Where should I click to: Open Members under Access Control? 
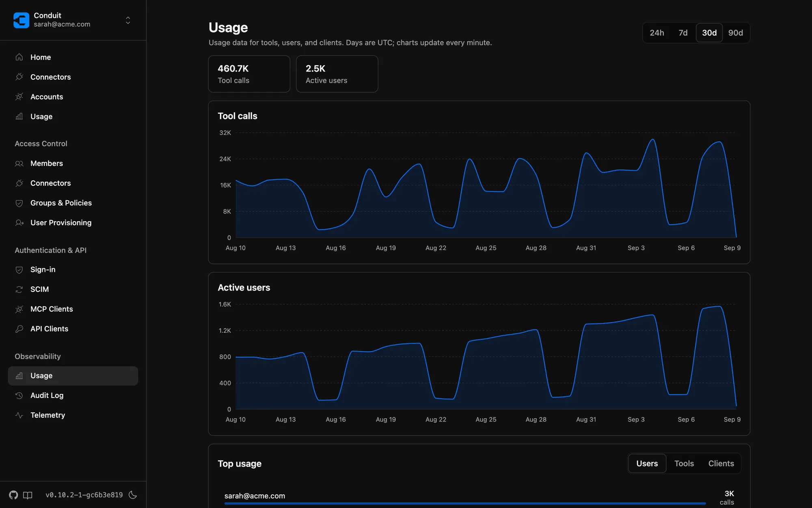[x=47, y=163]
